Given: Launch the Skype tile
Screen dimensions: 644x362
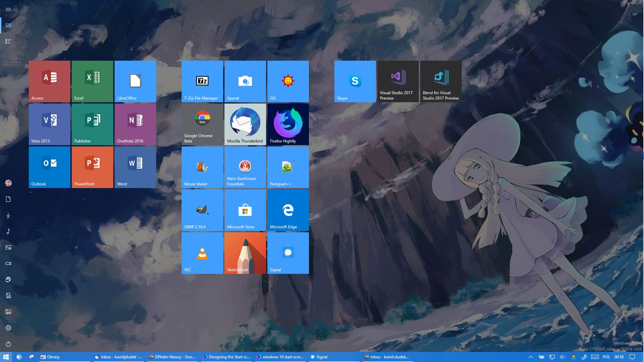Looking at the screenshot, I should click(355, 81).
